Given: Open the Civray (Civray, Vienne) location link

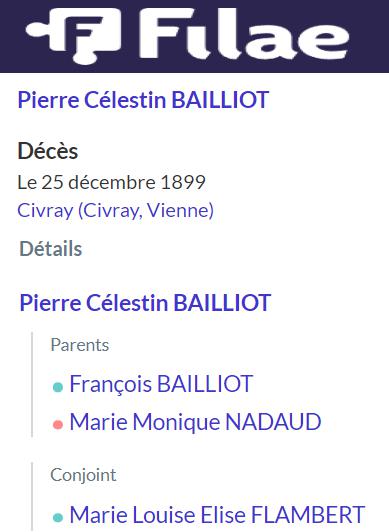Looking at the screenshot, I should pyautogui.click(x=116, y=211).
